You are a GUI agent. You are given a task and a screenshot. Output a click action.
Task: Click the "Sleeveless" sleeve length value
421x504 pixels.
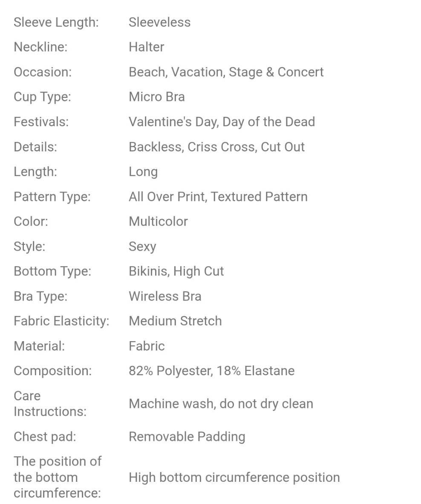coord(159,22)
